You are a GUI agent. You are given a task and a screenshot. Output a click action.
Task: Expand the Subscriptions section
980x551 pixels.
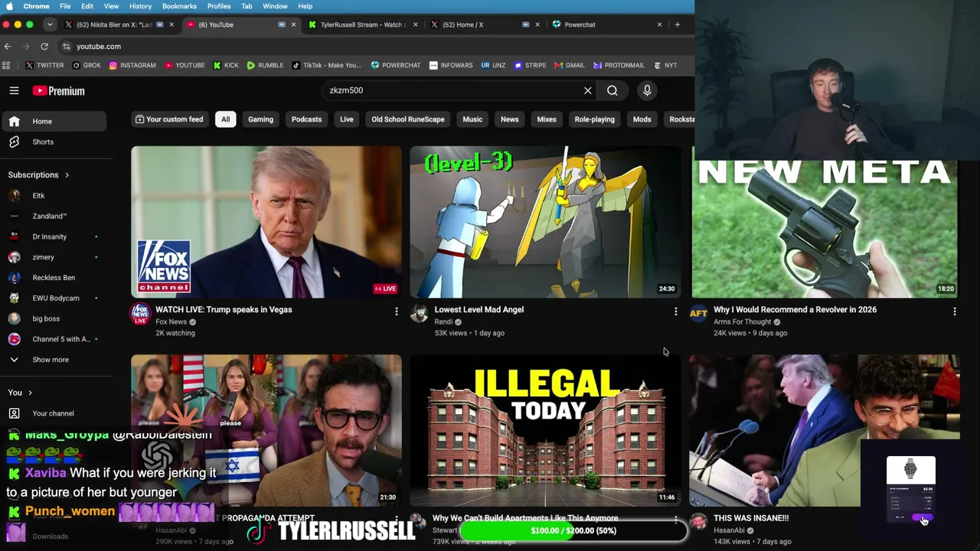[38, 175]
